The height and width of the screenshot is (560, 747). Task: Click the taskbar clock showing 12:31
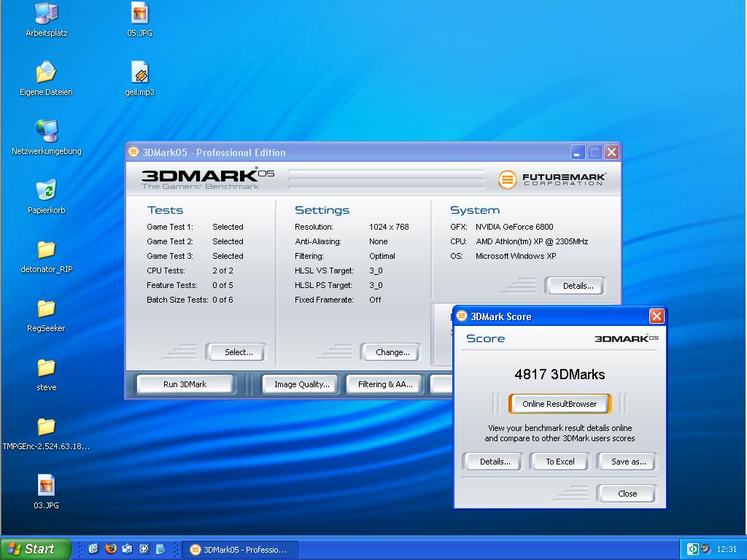tap(727, 550)
